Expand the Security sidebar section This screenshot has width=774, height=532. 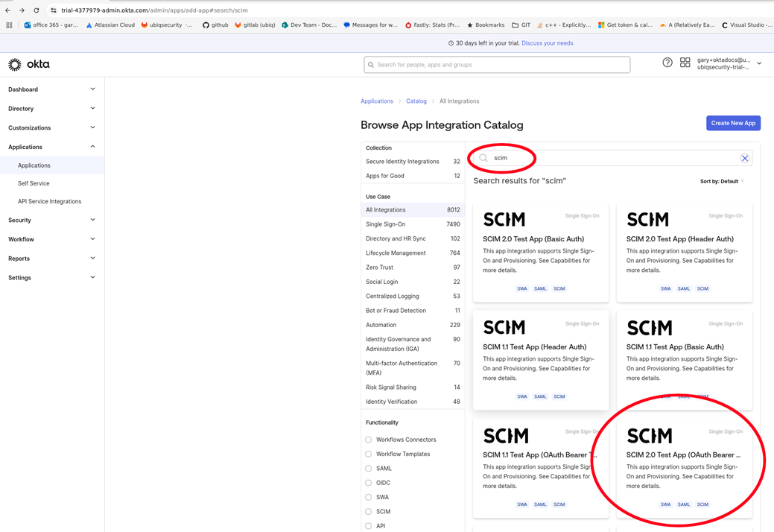(52, 220)
